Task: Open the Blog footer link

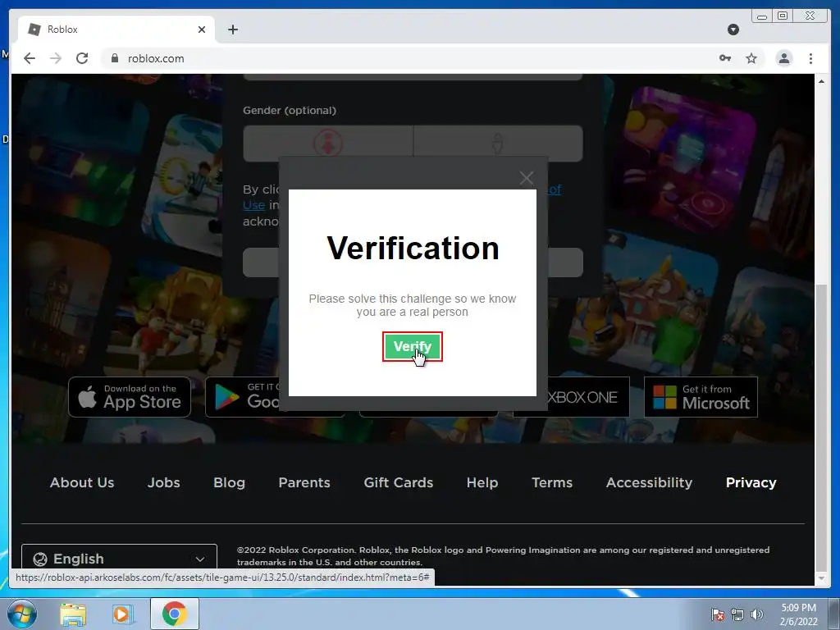Action: 230,482
